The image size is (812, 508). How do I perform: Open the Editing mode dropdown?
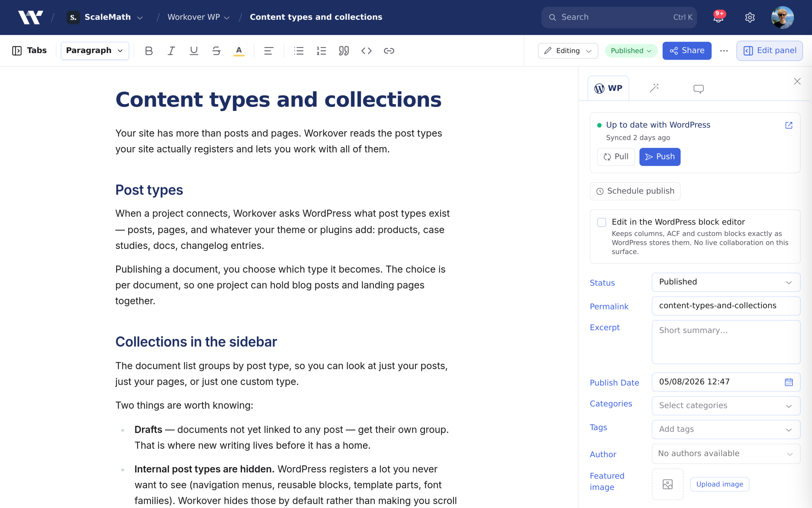coord(568,51)
